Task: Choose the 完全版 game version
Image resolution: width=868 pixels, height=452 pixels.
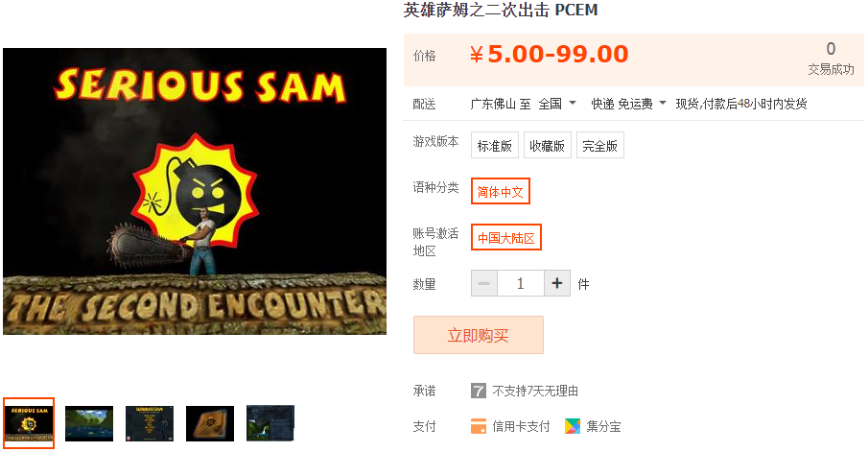Action: point(600,145)
